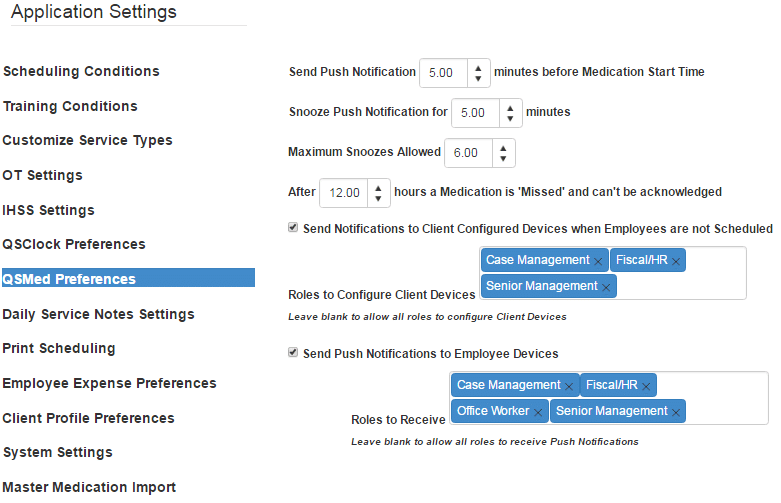Open Employee Expense Preferences section

(x=109, y=384)
